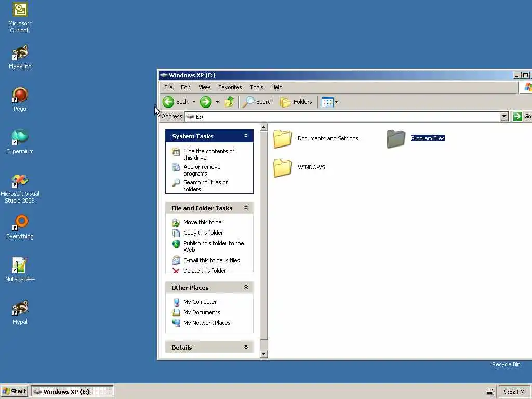This screenshot has width=532, height=399.
Task: Click the Start button
Action: [x=15, y=392]
